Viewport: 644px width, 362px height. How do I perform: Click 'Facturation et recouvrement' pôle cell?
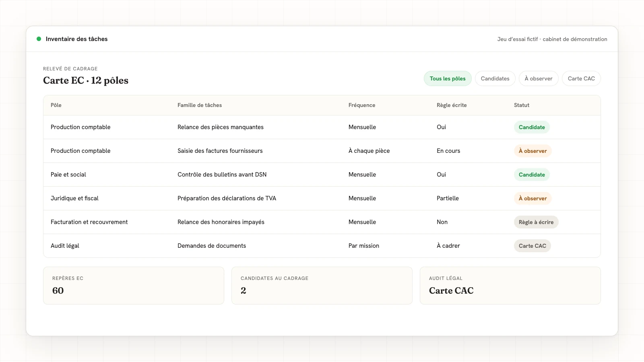tap(89, 222)
